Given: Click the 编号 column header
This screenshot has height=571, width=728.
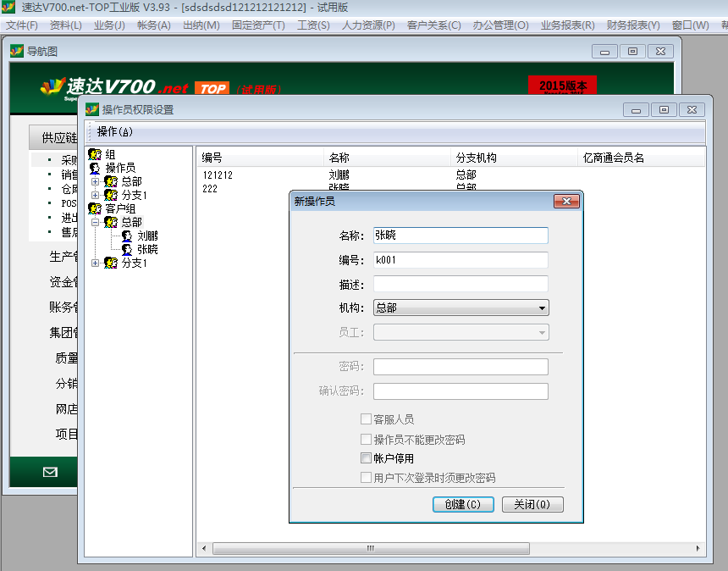Looking at the screenshot, I should coord(260,158).
